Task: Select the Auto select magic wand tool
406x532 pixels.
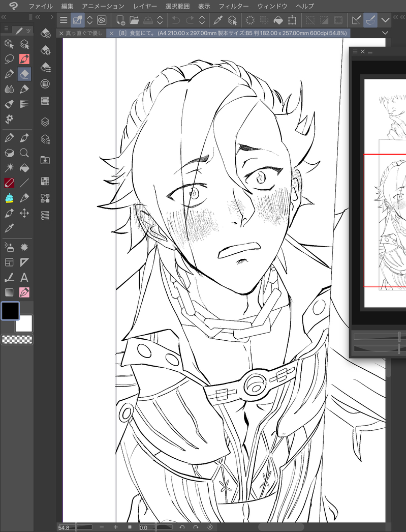Action: click(x=9, y=168)
